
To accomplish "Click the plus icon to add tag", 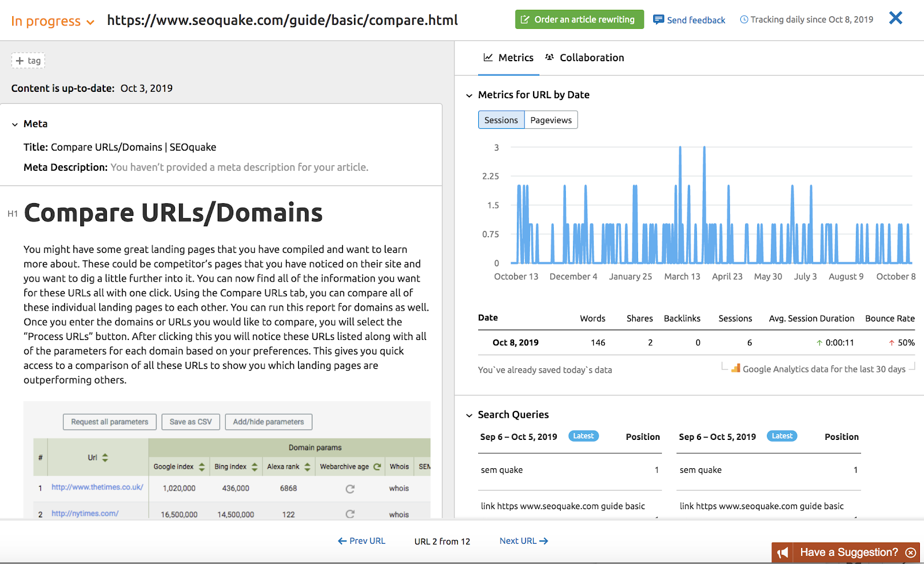I will pos(20,61).
